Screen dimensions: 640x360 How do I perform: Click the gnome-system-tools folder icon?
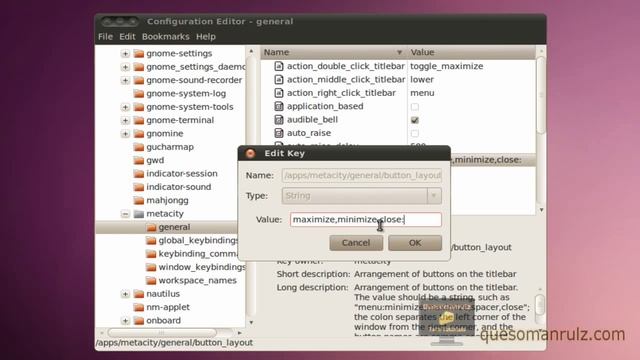click(139, 107)
